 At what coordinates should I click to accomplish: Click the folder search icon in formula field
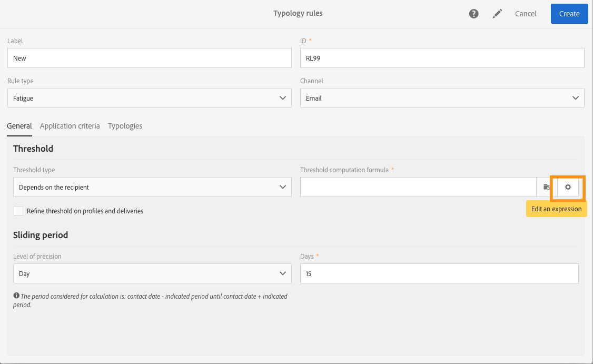coord(547,187)
